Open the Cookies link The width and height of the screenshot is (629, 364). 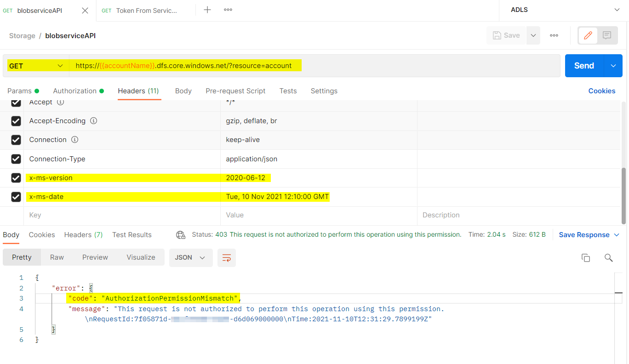coord(602,91)
